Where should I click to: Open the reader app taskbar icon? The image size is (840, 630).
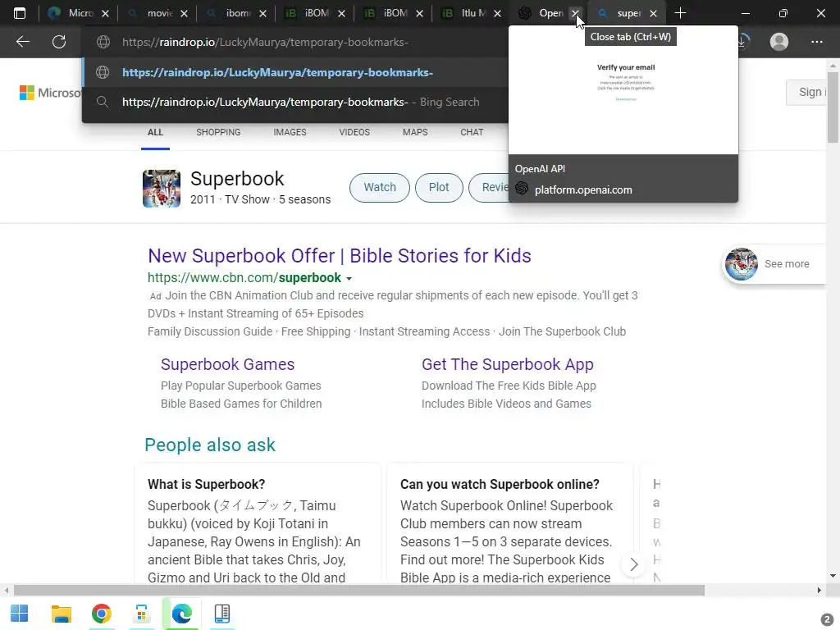click(221, 614)
